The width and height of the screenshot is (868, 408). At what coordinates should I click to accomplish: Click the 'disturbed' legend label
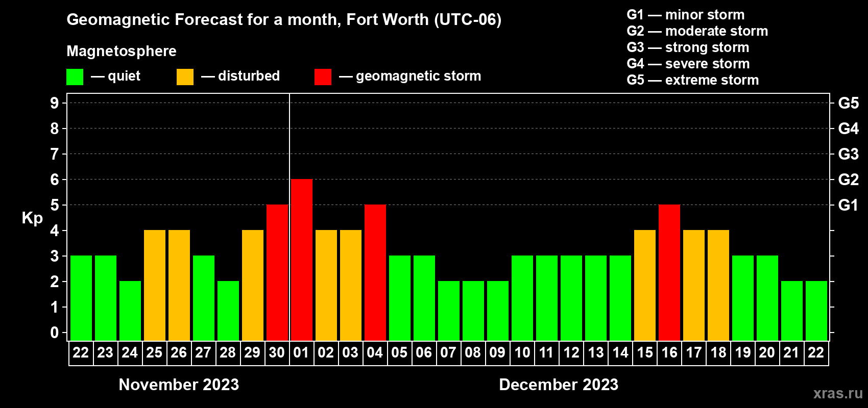pyautogui.click(x=249, y=76)
